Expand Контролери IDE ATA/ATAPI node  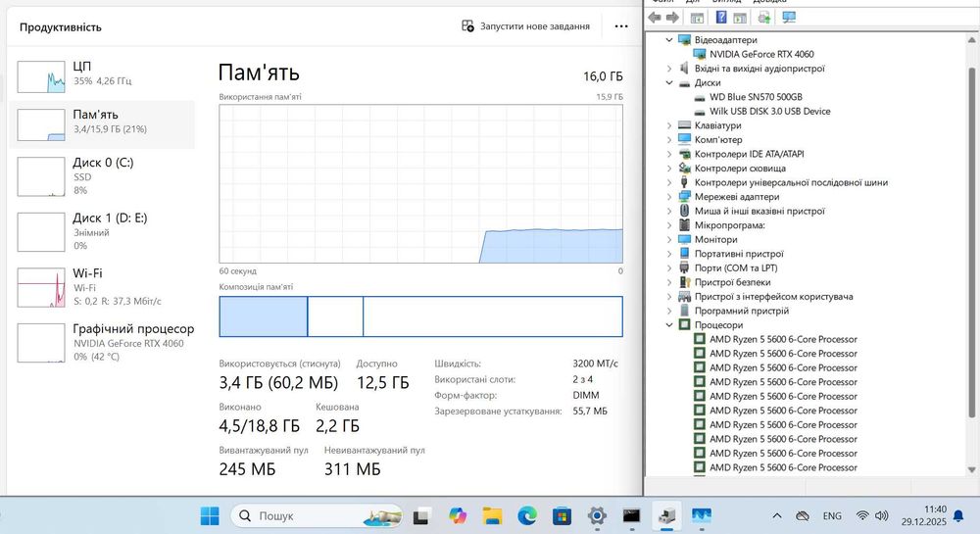click(669, 154)
